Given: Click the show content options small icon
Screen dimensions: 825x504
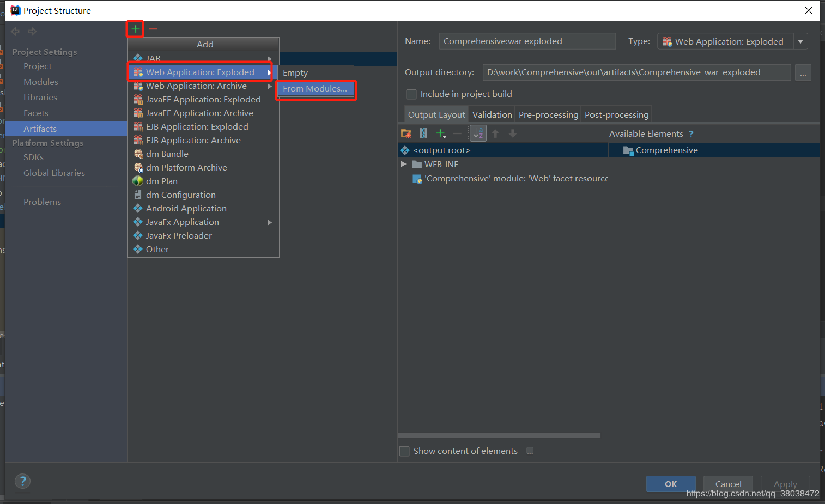Looking at the screenshot, I should pyautogui.click(x=530, y=451).
